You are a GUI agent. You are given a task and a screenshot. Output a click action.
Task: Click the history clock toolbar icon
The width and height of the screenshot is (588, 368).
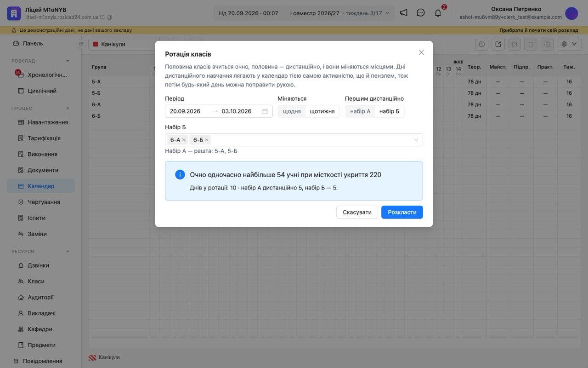pyautogui.click(x=481, y=44)
